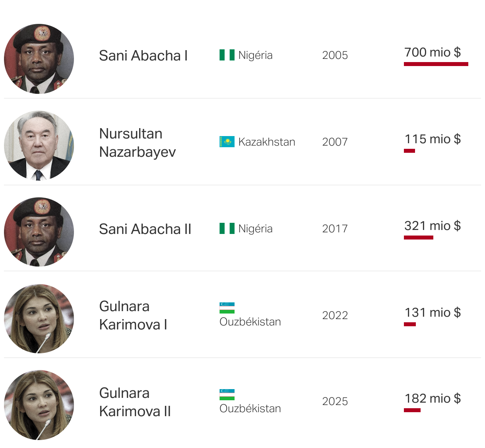Click the 182 mio $ amount
Image resolution: width=485 pixels, height=448 pixels.
coord(433,398)
